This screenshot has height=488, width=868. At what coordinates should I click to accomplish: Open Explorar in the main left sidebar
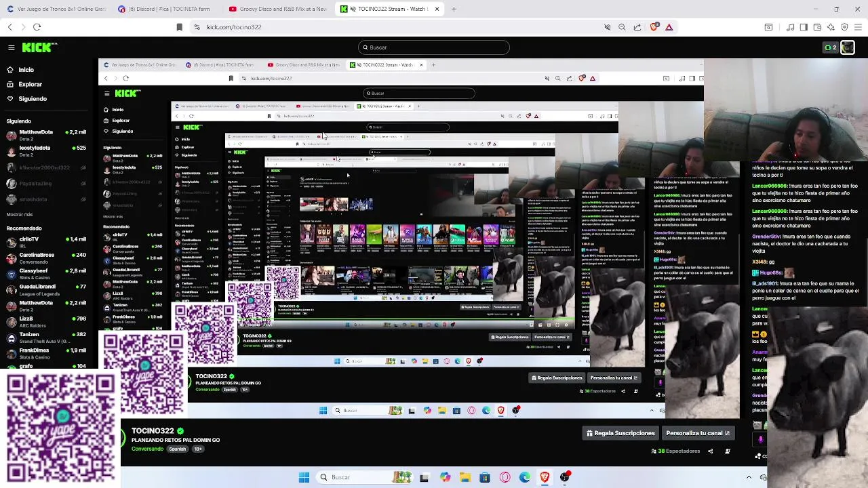coord(24,84)
